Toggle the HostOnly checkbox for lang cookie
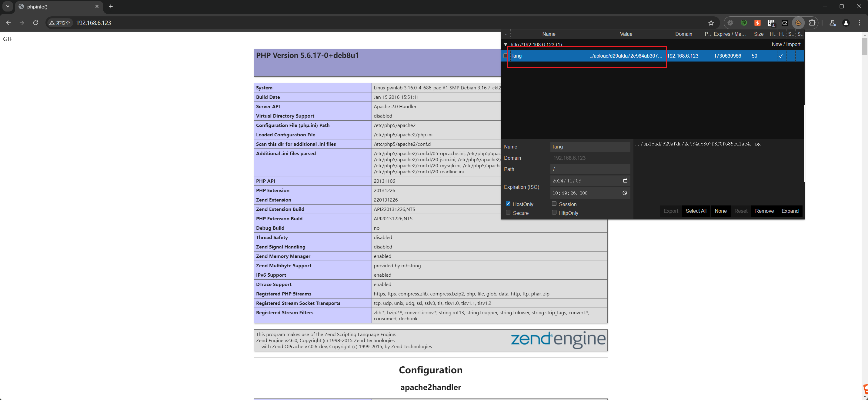The height and width of the screenshot is (400, 868). pos(508,204)
